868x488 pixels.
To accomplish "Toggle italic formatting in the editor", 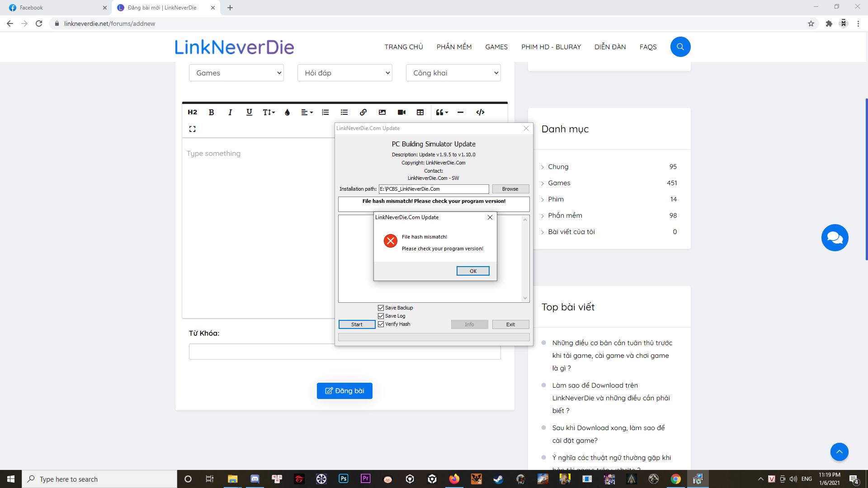I will click(230, 112).
